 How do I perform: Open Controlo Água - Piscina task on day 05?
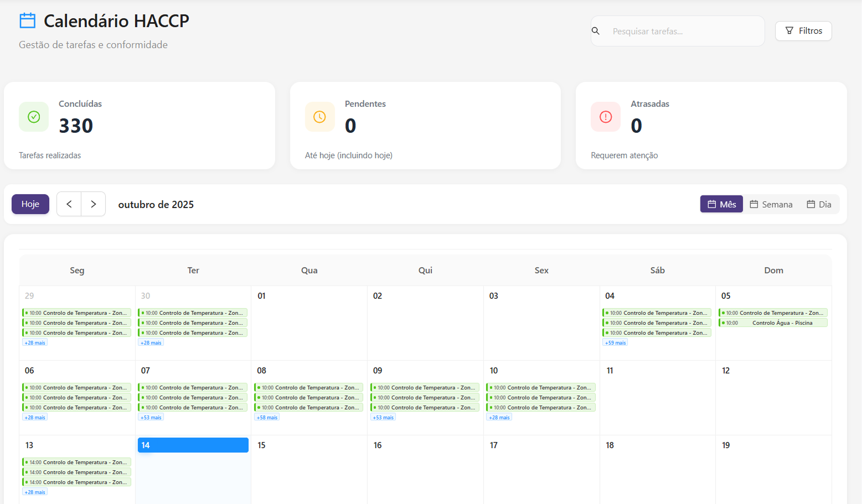pyautogui.click(x=773, y=323)
